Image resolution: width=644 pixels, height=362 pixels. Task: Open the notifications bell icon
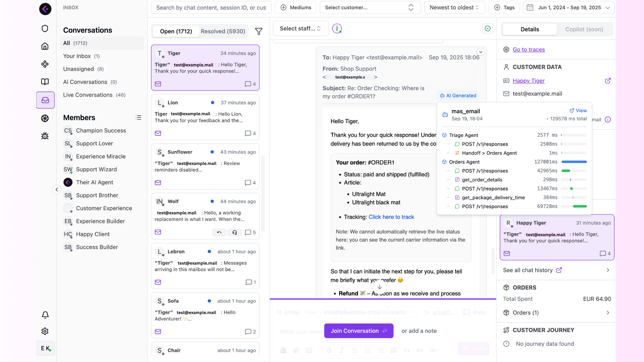click(x=45, y=315)
